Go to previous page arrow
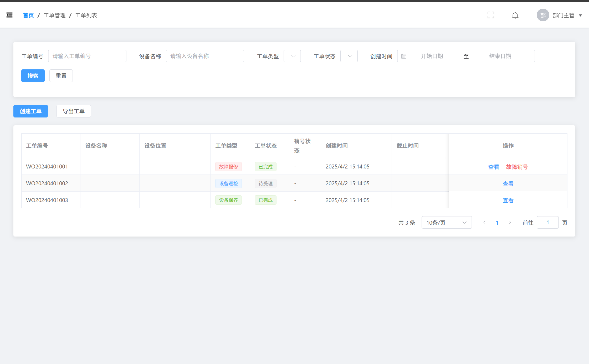The width and height of the screenshot is (589, 364). pyautogui.click(x=484, y=222)
